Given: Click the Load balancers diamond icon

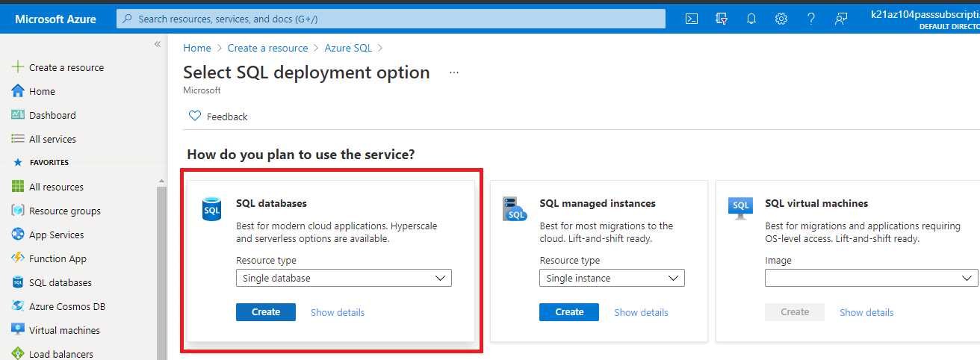Looking at the screenshot, I should [x=18, y=353].
